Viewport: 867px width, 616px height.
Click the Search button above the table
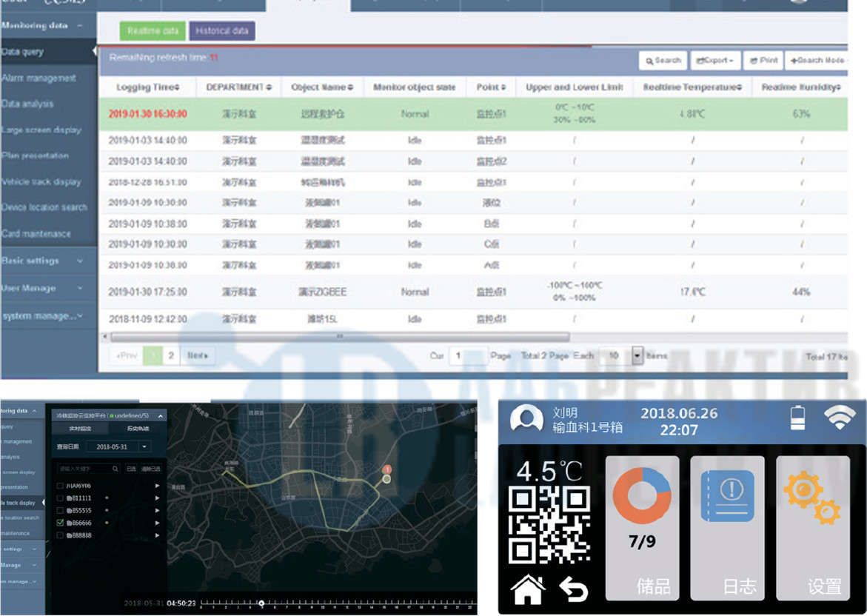(663, 61)
